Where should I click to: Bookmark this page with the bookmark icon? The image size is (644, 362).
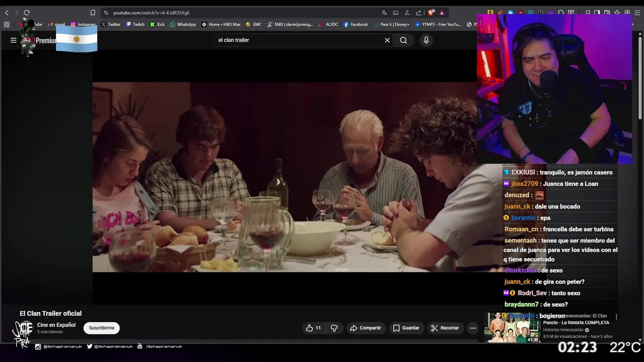pos(93,13)
